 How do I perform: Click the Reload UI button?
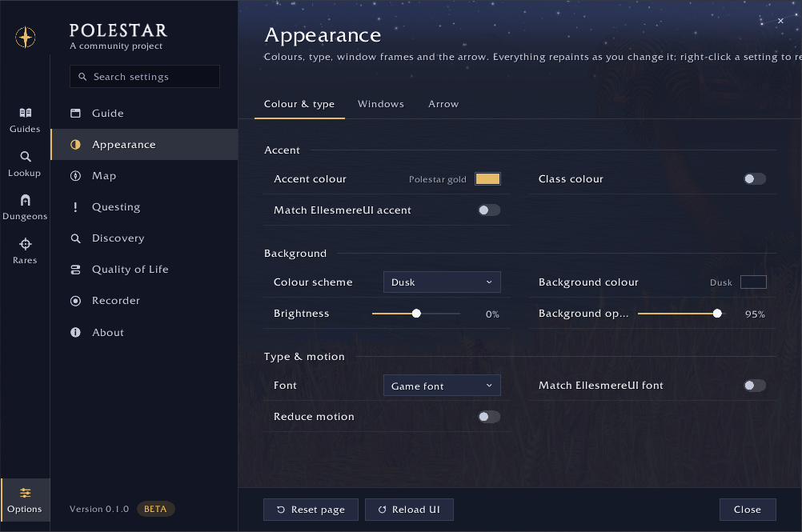click(409, 510)
